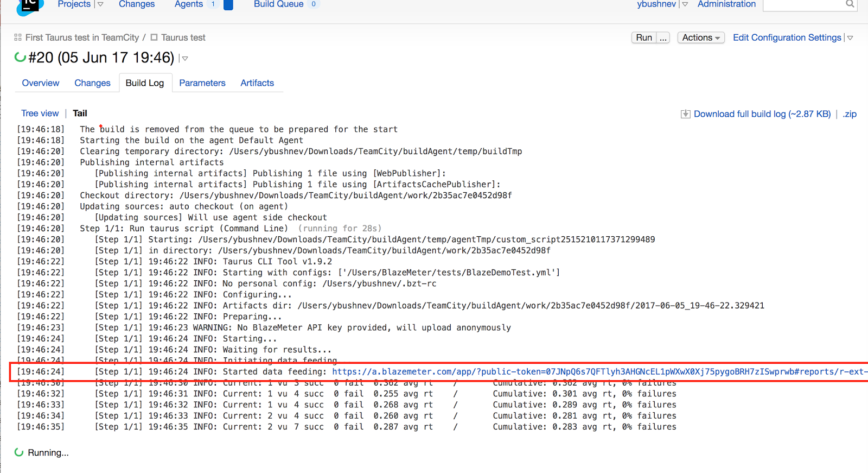Image resolution: width=868 pixels, height=473 pixels.
Task: Select the Build Log tab
Action: 145,83
